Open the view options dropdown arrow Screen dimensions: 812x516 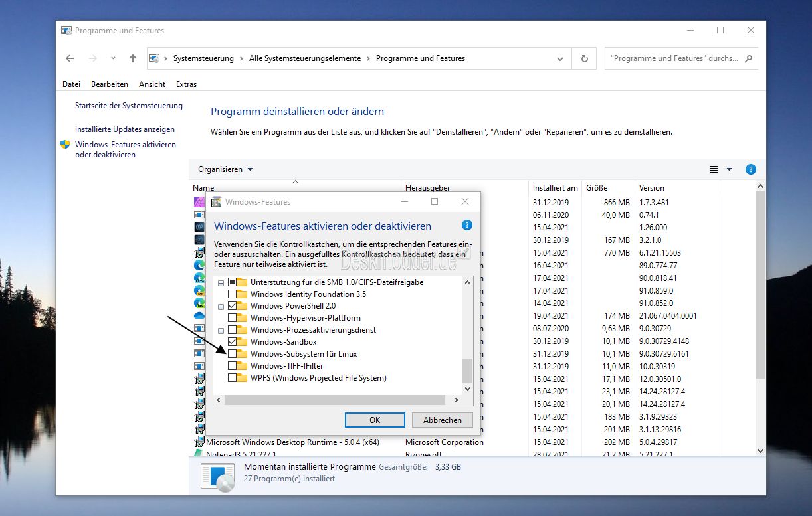[x=729, y=169]
